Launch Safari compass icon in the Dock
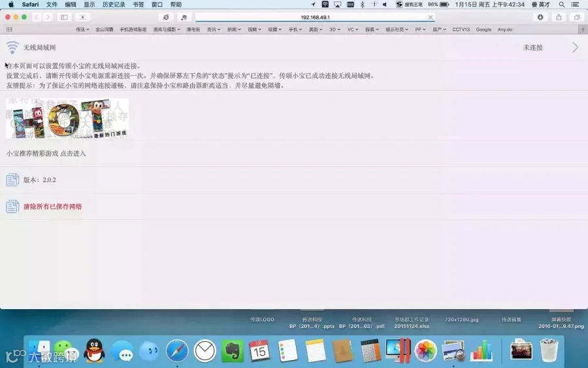 (177, 351)
